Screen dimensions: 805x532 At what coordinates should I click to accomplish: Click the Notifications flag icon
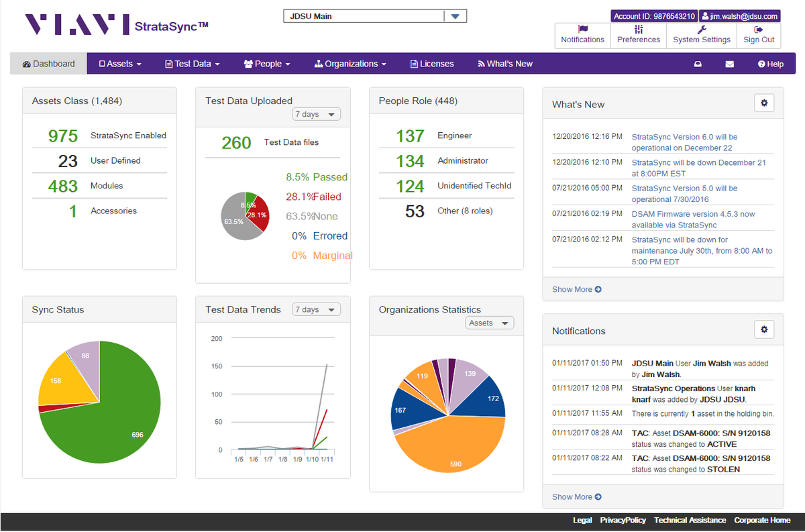(x=582, y=30)
